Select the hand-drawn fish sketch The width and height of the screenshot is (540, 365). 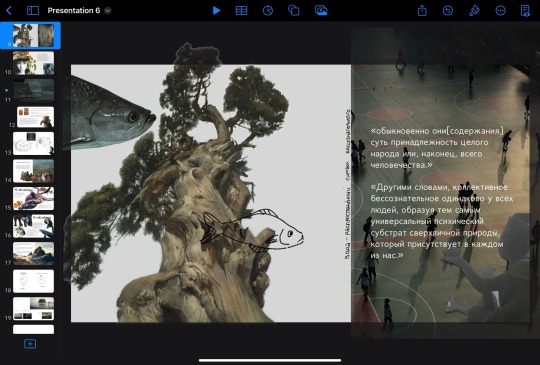[x=252, y=231]
